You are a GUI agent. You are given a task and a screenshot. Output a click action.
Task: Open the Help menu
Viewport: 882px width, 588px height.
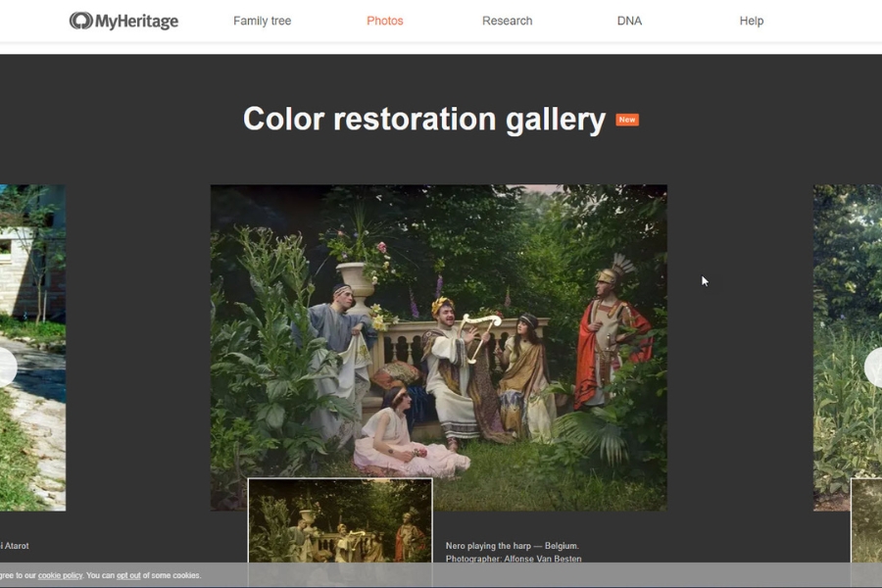pos(751,21)
